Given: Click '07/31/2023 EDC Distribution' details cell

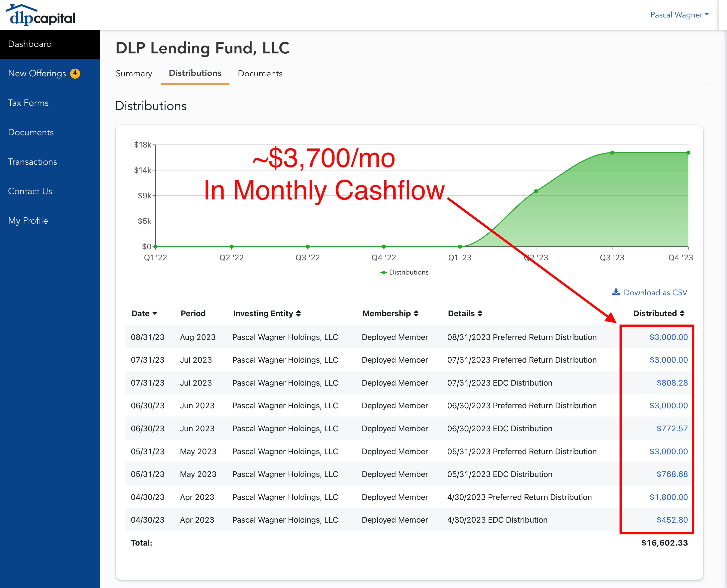Looking at the screenshot, I should coord(500,383).
